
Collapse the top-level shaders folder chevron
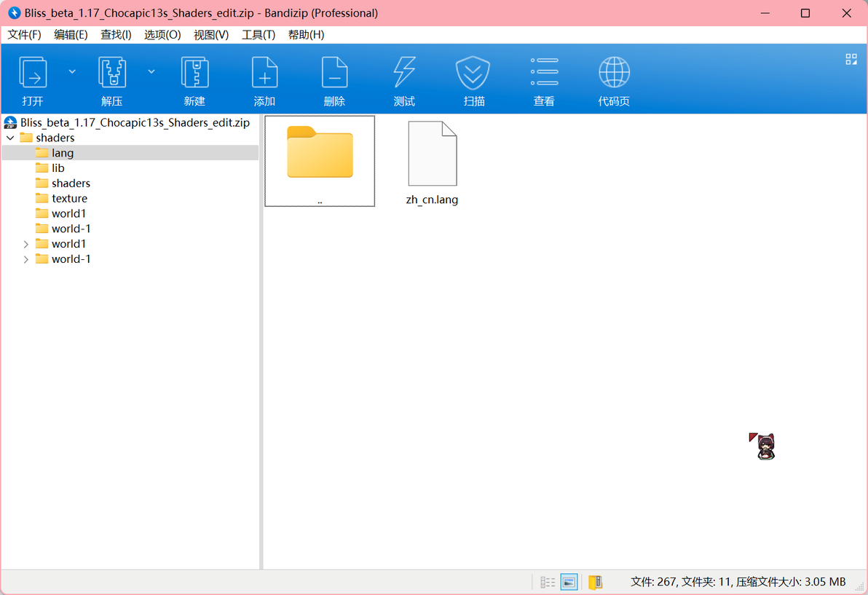click(10, 138)
